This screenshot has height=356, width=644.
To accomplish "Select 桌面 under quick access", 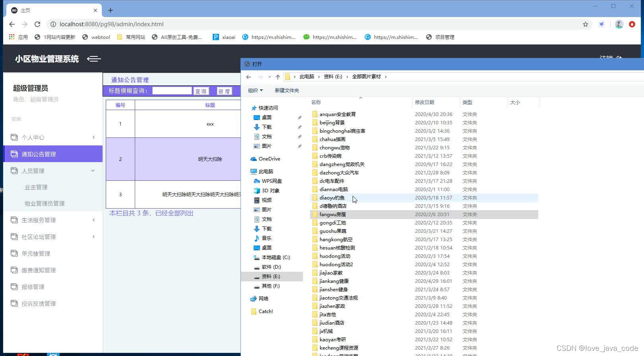I will (263, 118).
